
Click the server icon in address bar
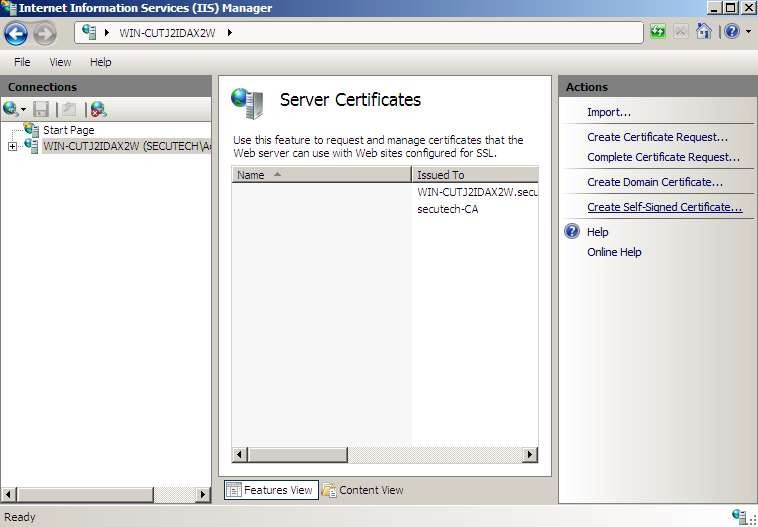89,32
